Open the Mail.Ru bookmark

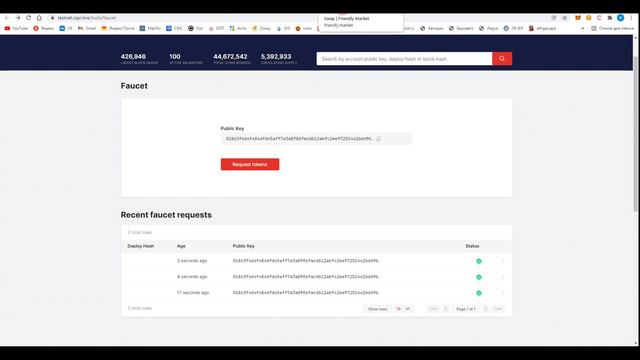click(x=150, y=29)
